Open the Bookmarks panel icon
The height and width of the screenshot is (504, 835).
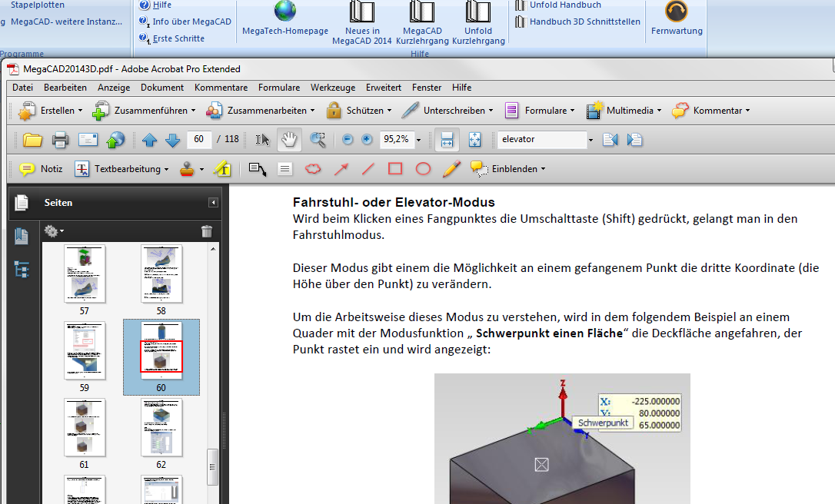[22, 236]
